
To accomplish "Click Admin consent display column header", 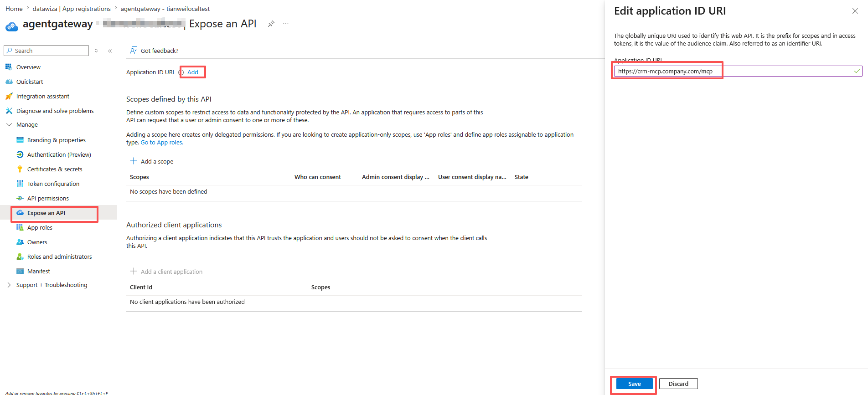I will 396,177.
